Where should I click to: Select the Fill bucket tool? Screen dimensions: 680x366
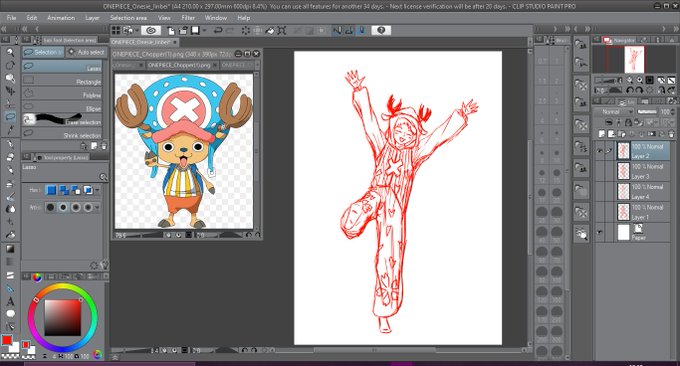point(10,235)
